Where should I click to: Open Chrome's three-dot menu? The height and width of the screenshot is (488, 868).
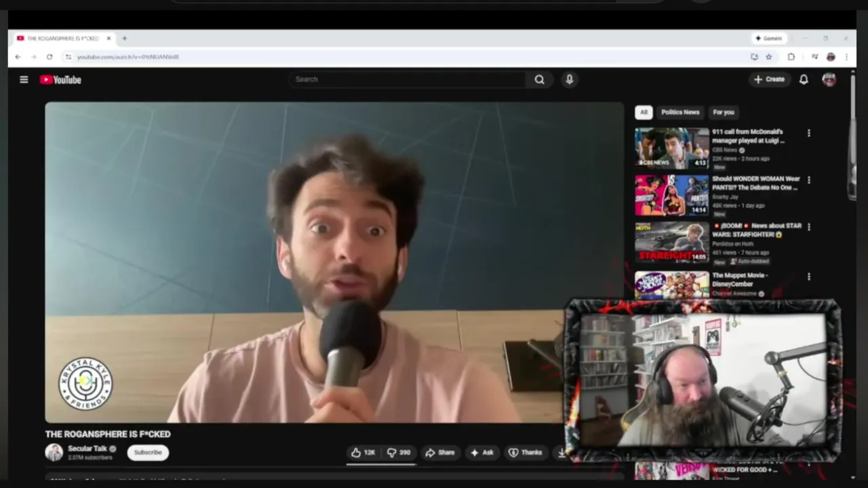(846, 57)
